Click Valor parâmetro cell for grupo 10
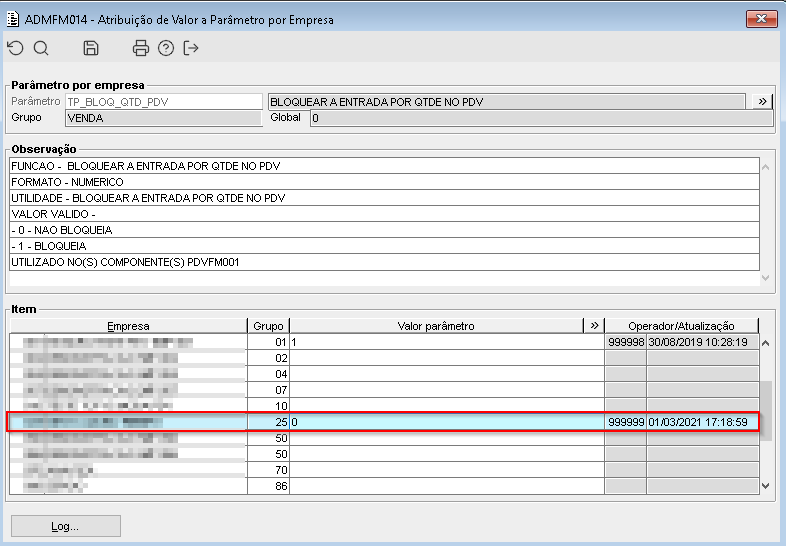 [447, 406]
